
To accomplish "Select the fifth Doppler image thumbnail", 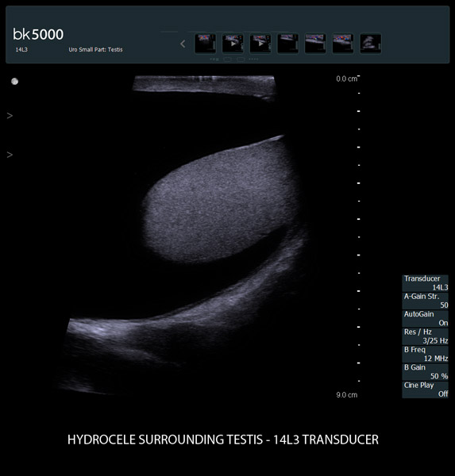I will coord(315,44).
